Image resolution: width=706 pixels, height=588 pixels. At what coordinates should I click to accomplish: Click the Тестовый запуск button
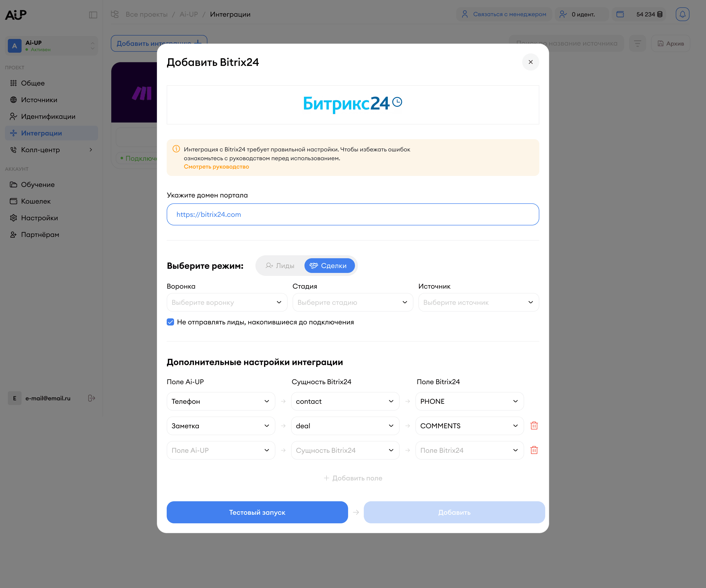[257, 512]
